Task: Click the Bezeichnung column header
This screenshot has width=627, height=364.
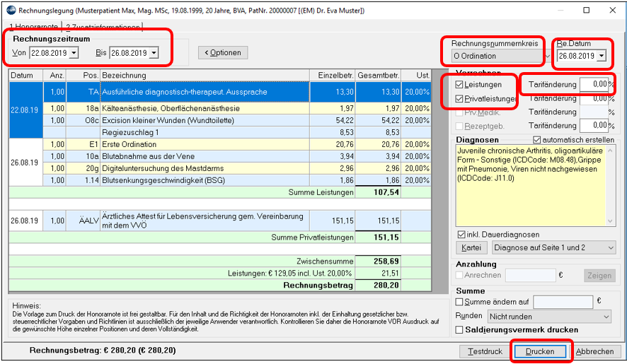Action: pos(205,76)
